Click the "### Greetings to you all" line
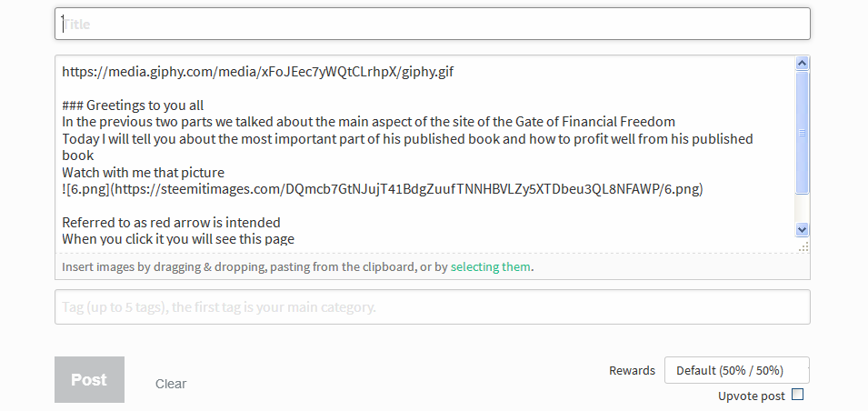 (x=133, y=105)
